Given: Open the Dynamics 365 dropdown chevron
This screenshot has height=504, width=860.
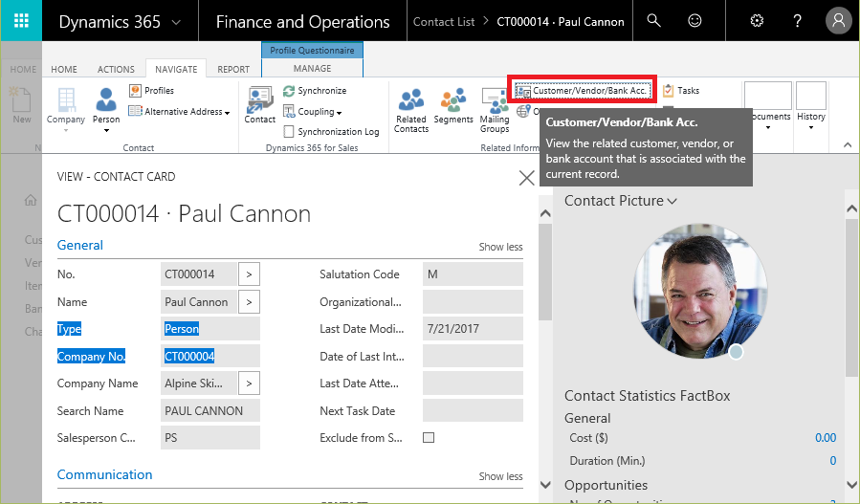Looking at the screenshot, I should point(176,22).
